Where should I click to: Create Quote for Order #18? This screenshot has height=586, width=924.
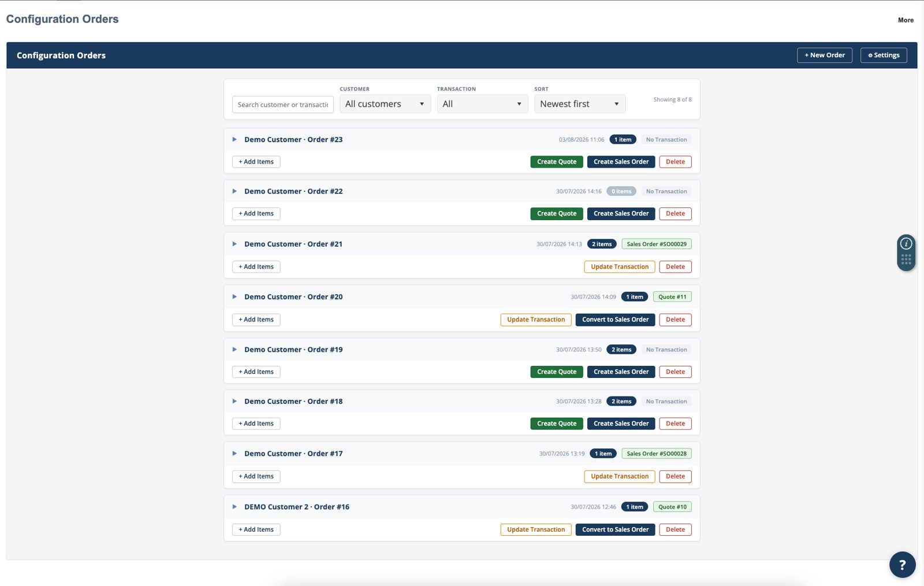tap(557, 424)
